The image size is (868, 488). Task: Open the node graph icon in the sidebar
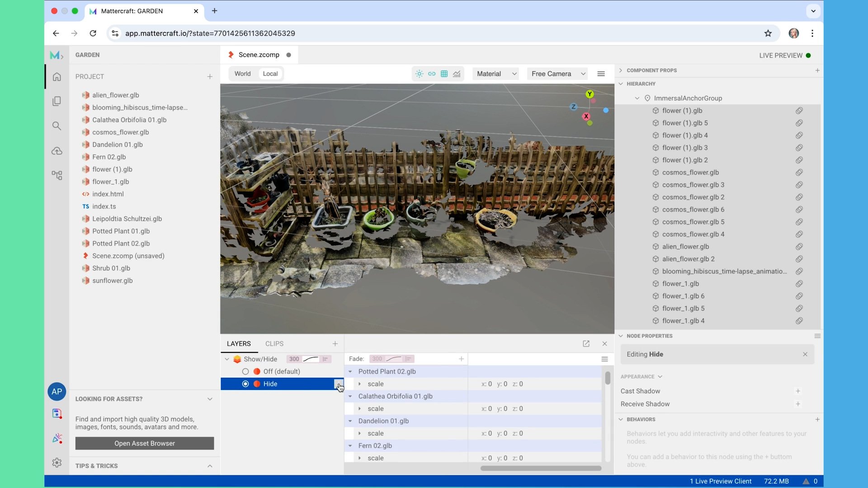(x=57, y=175)
